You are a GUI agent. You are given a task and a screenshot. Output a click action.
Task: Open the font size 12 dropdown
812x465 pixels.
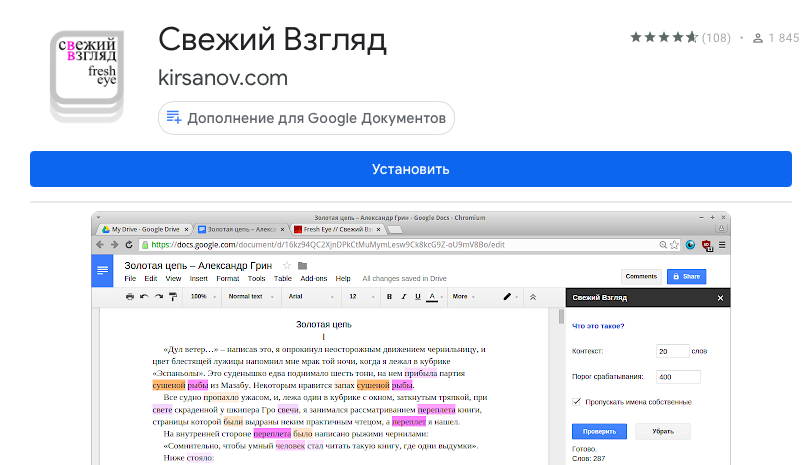click(361, 297)
